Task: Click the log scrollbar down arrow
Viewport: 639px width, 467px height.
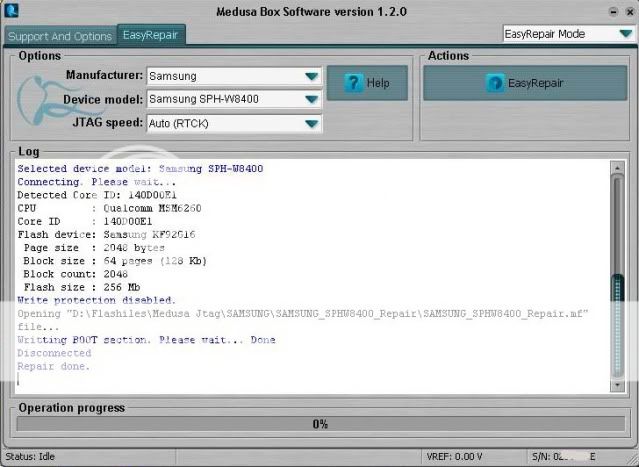Action: [x=618, y=385]
